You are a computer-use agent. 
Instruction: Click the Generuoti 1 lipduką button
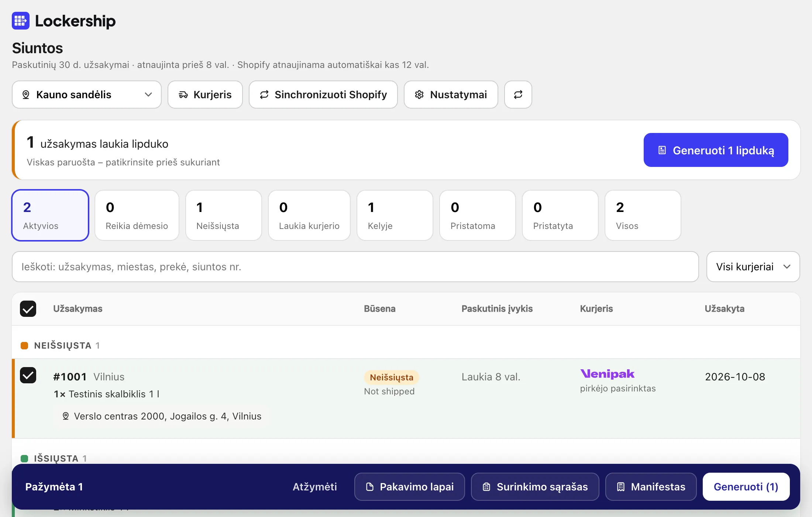click(716, 150)
